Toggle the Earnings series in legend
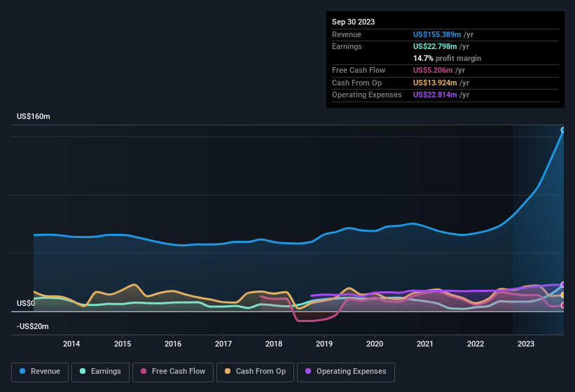The image size is (575, 392). tap(100, 372)
